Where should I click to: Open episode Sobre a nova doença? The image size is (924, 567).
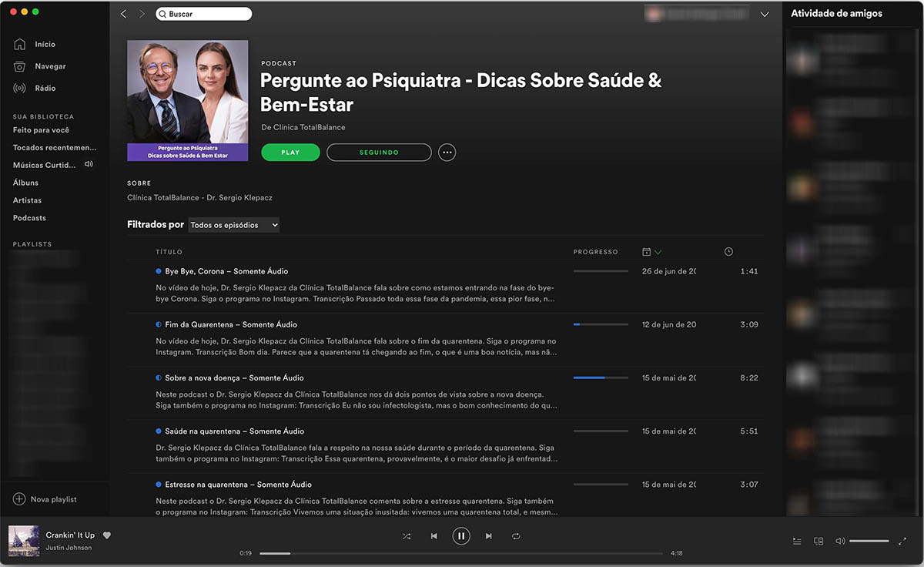tap(234, 377)
